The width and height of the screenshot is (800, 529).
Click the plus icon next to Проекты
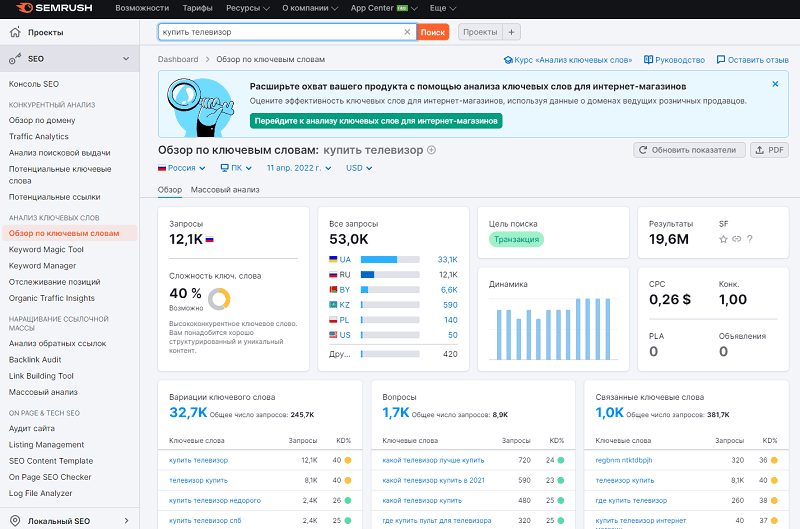[512, 32]
